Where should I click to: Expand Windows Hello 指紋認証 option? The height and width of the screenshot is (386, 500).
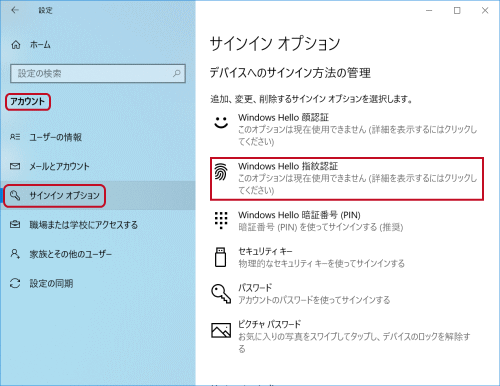[x=347, y=179]
